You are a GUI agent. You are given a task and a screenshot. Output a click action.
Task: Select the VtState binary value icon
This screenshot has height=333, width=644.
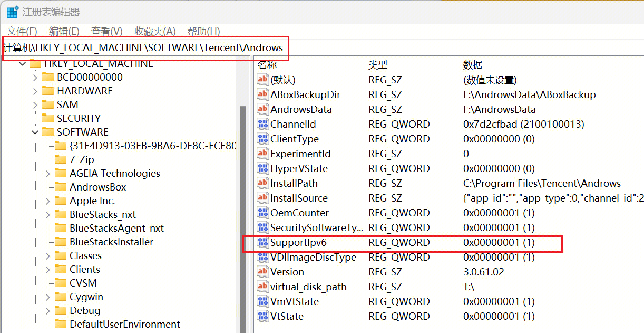coord(262,316)
